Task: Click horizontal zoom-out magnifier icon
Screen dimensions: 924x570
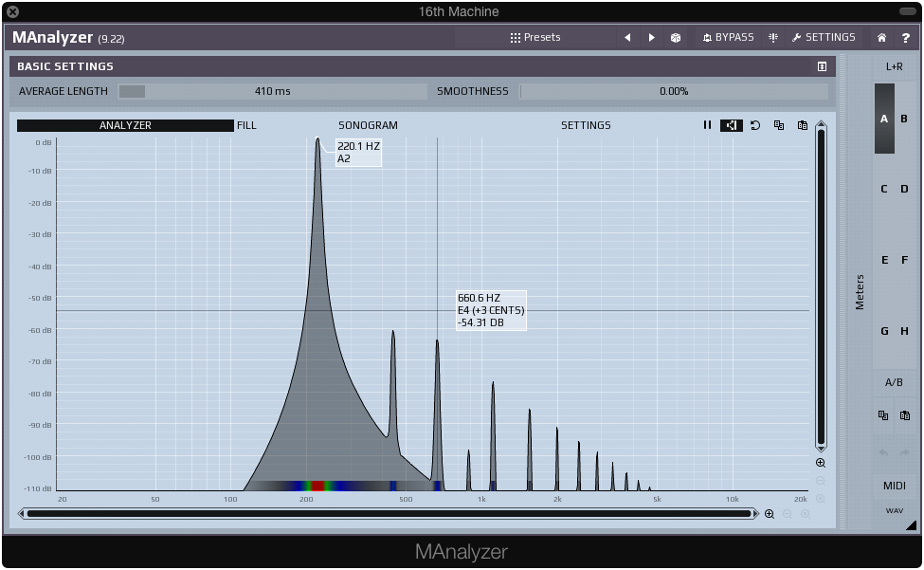Action: click(788, 514)
